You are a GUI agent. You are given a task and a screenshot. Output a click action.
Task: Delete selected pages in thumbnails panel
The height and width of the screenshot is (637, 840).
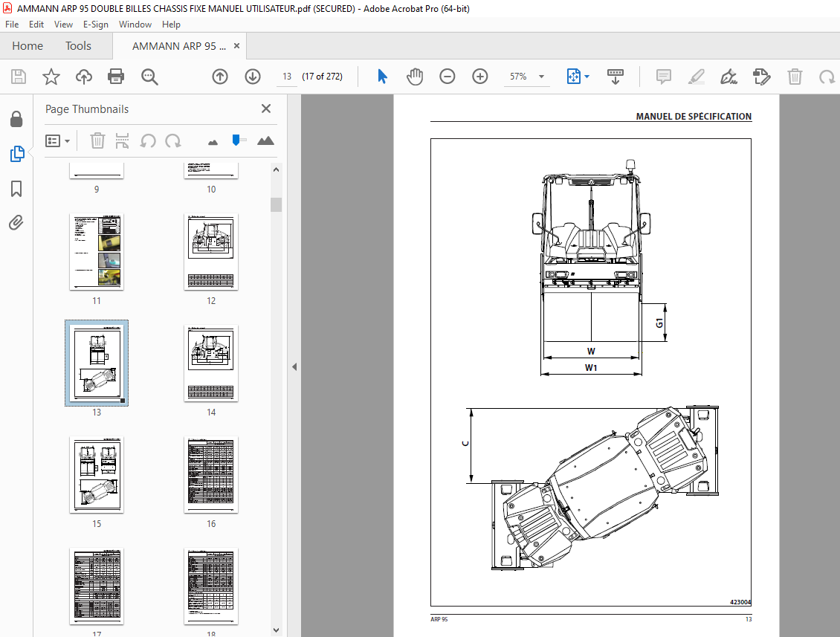[97, 141]
